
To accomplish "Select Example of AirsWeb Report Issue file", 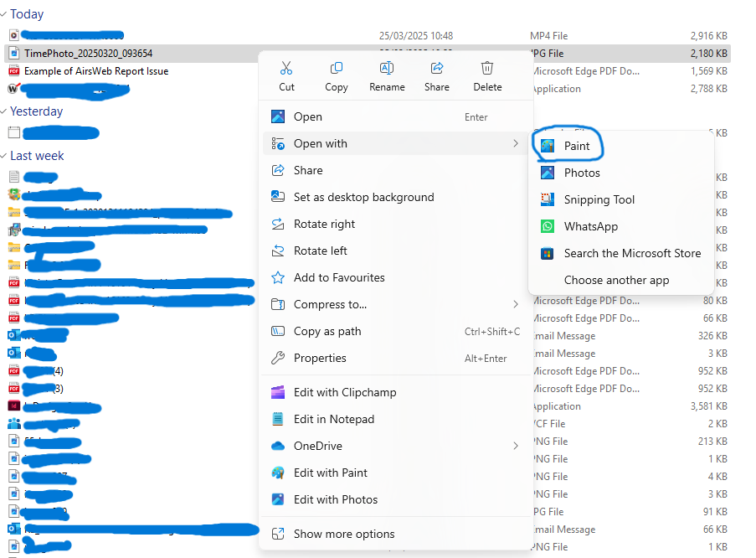I will (x=96, y=71).
